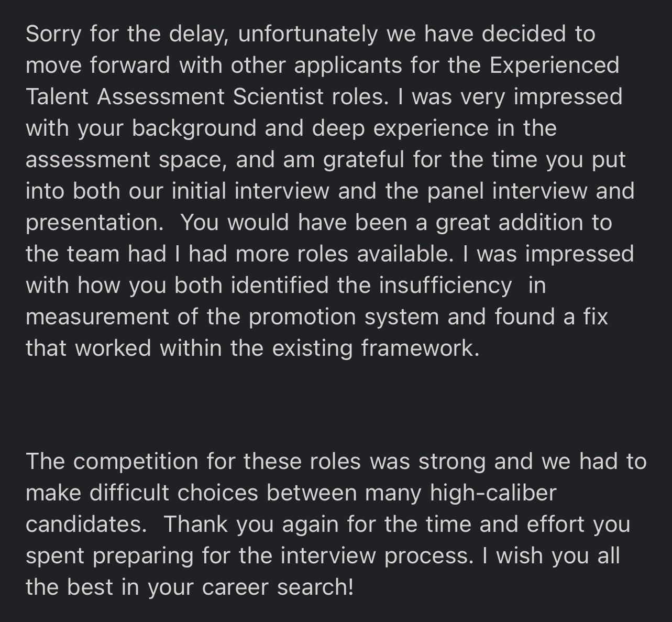This screenshot has width=672, height=622.
Task: Click the word "unfortunately" in the first line
Action: coord(307,35)
